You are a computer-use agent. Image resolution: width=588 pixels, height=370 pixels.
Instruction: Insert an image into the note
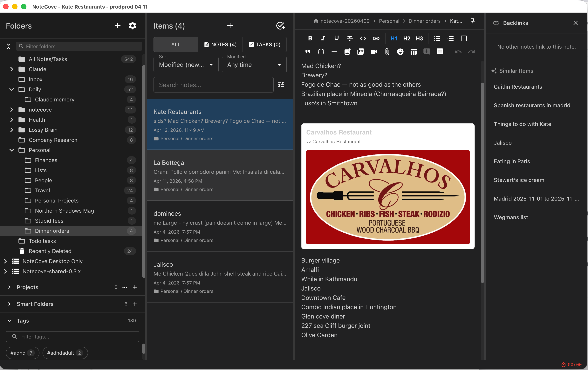click(x=347, y=51)
